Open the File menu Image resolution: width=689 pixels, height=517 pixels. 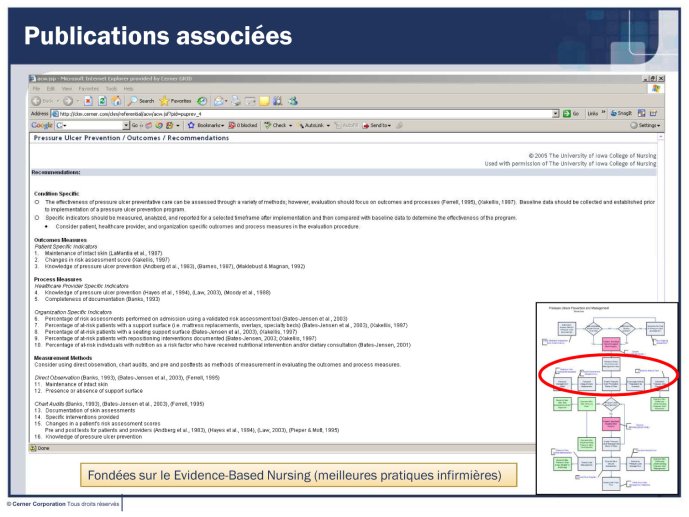36,88
